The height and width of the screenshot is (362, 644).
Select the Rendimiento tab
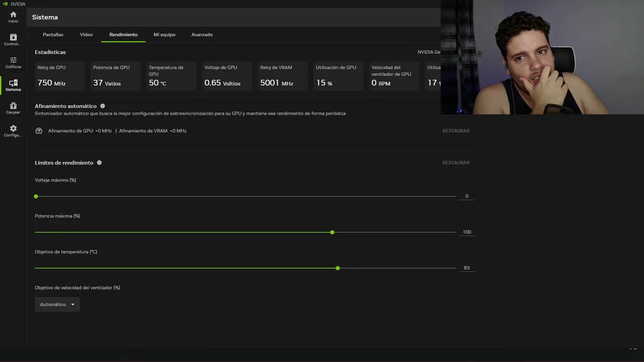coord(123,35)
